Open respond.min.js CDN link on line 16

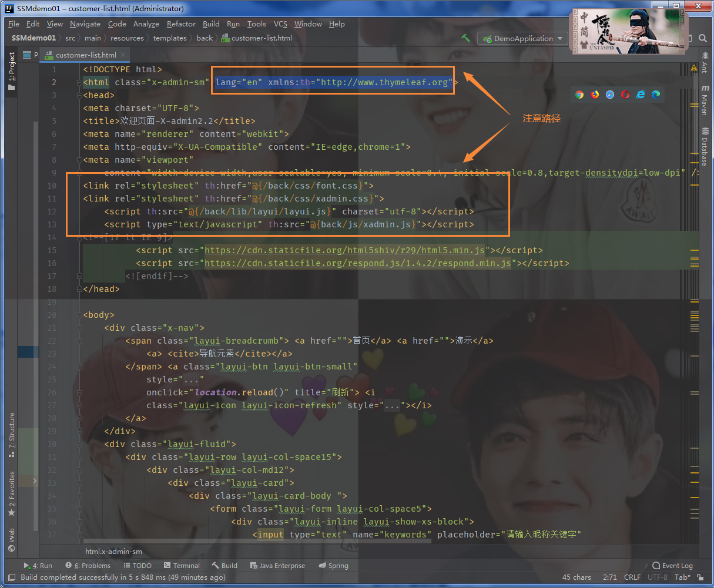(357, 263)
